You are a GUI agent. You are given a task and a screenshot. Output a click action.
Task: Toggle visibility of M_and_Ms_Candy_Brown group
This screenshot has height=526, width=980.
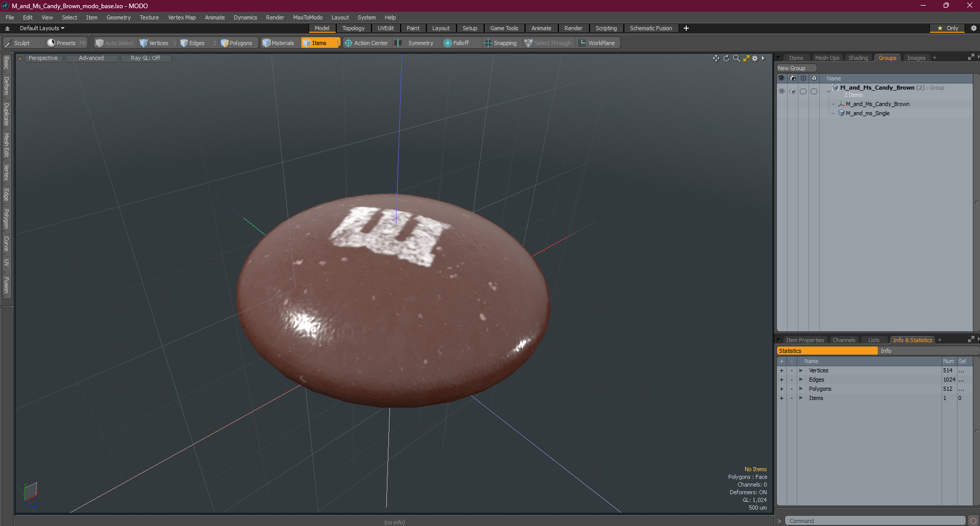tap(781, 91)
